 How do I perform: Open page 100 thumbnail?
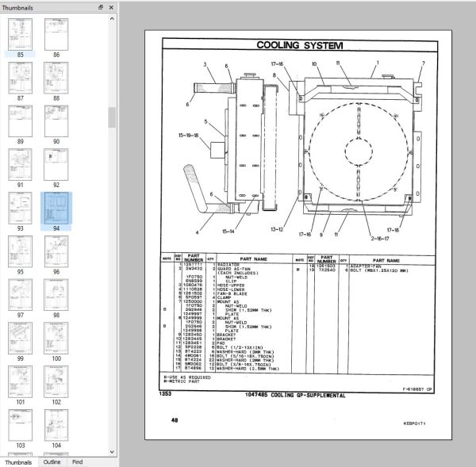pos(56,338)
